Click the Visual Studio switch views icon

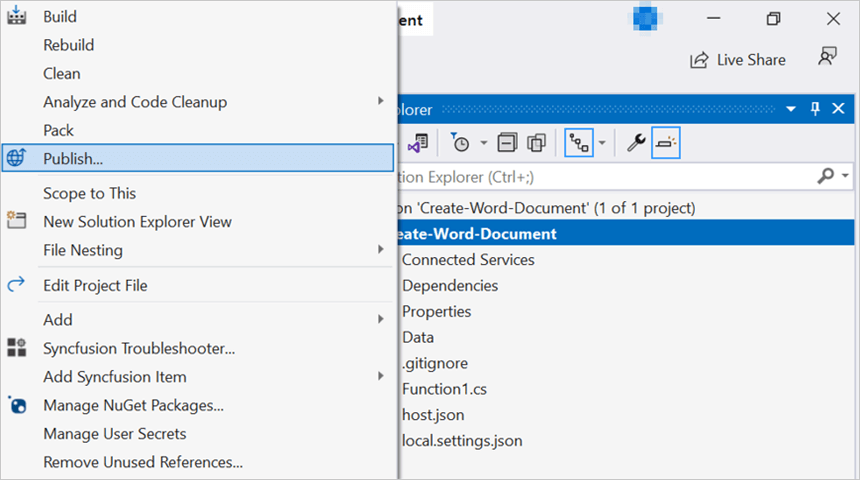tap(418, 143)
